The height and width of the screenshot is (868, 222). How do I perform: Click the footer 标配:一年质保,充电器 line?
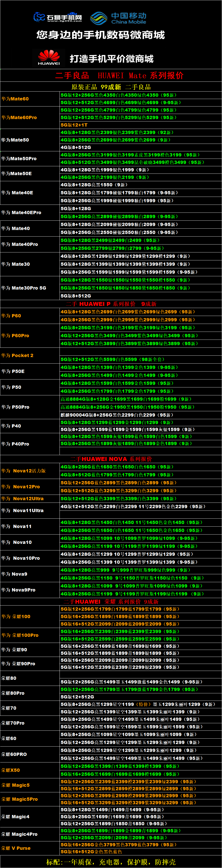(111, 862)
